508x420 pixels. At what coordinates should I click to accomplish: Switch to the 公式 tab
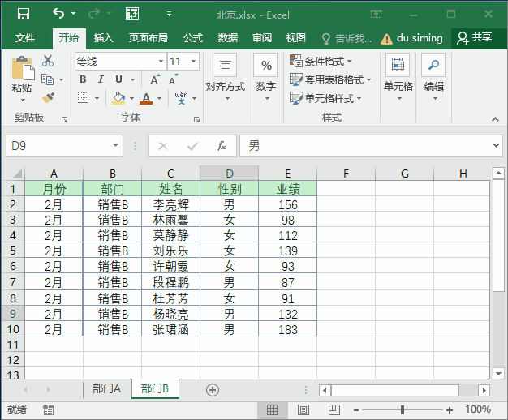pyautogui.click(x=193, y=38)
